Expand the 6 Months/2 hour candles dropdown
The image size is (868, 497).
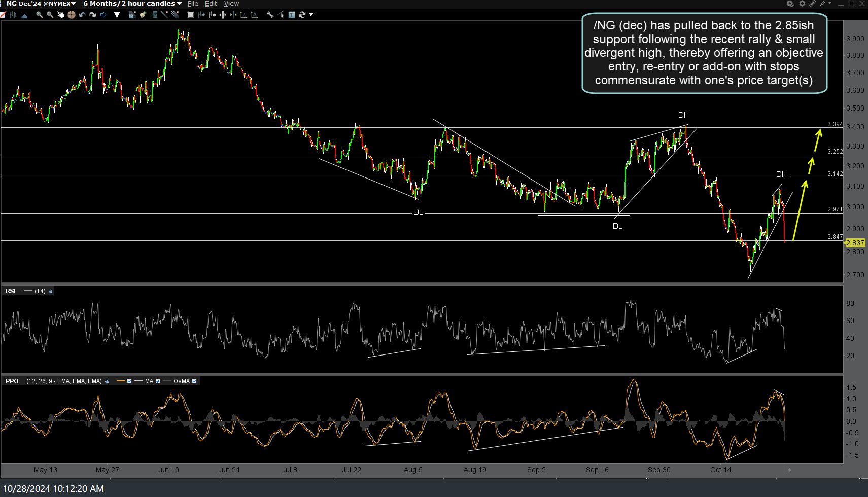132,4
